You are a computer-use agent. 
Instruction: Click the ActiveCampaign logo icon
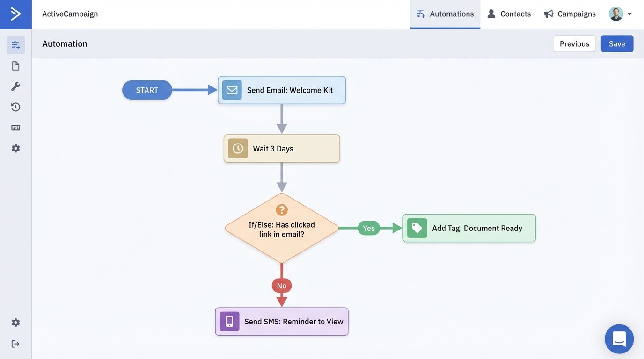[x=15, y=14]
